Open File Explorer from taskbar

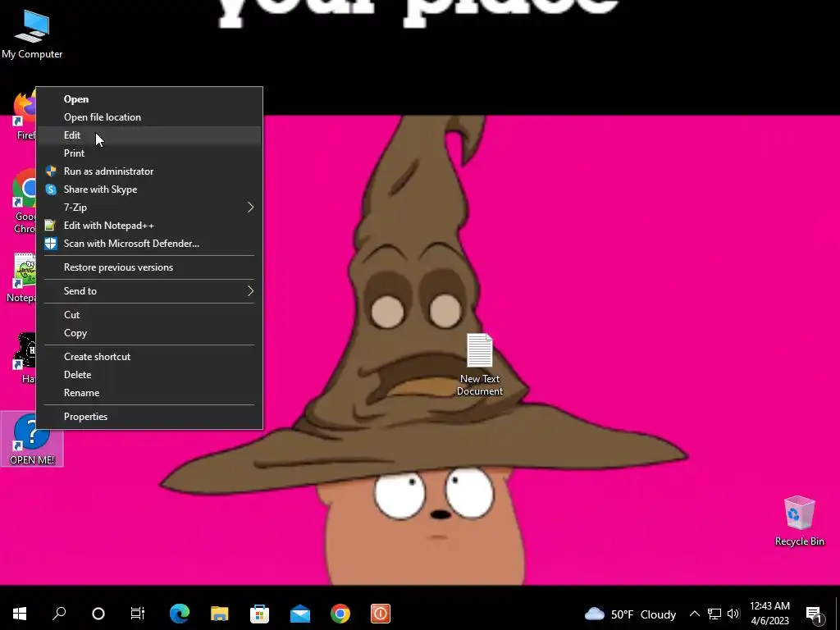pos(220,614)
